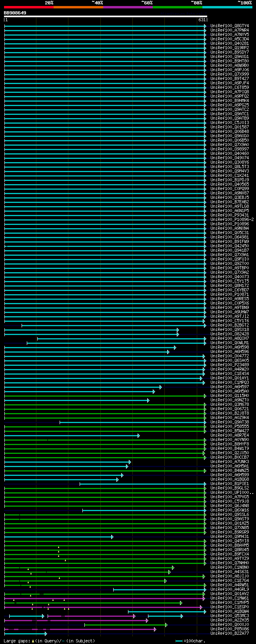Click the =100char. scale legend
The image size is (256, 644).
click(x=190, y=641)
